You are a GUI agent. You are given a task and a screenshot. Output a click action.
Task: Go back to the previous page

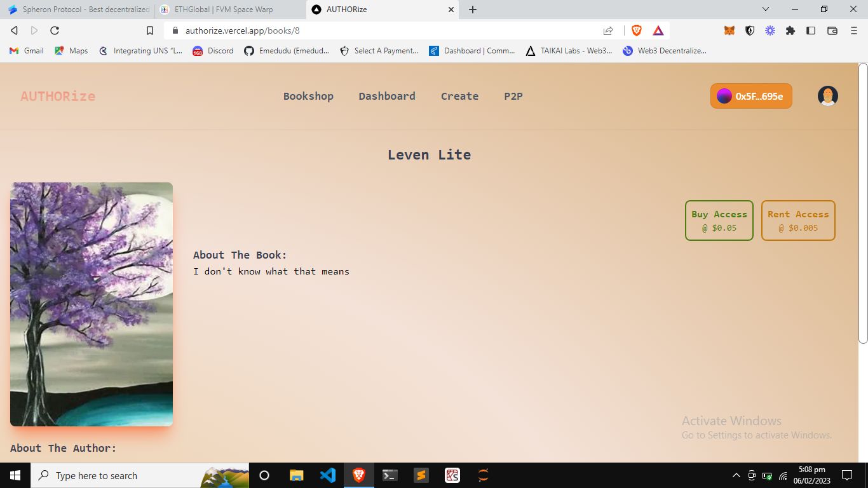pyautogui.click(x=14, y=30)
